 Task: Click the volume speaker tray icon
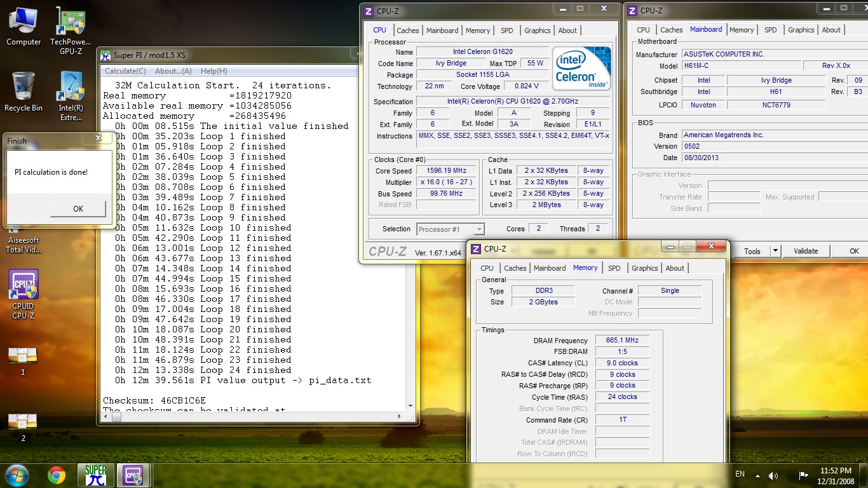point(773,475)
